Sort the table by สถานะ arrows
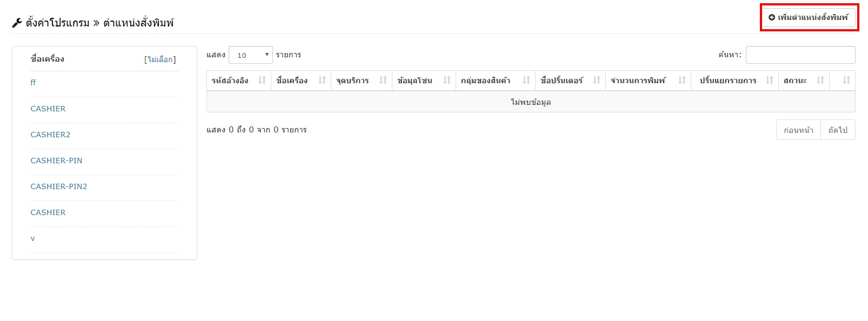This screenshot has width=868, height=321. (820, 81)
